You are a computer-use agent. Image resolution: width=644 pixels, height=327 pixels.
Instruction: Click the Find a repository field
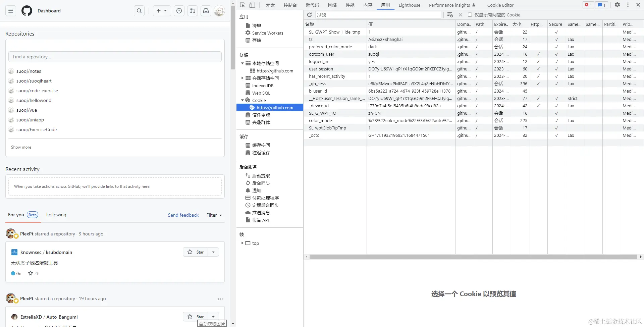(115, 57)
